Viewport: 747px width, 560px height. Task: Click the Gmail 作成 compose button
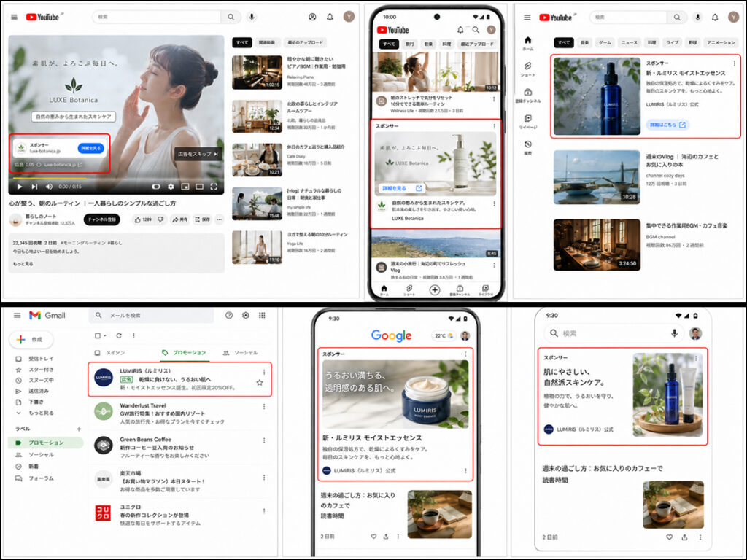click(x=31, y=340)
